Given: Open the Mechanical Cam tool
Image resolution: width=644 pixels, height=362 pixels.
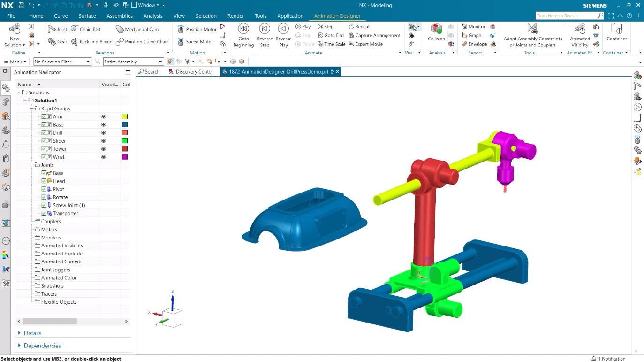Looking at the screenshot, I should tap(120, 29).
